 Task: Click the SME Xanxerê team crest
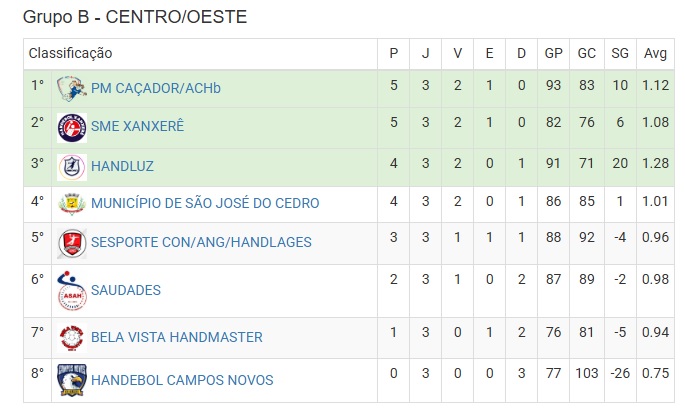point(72,128)
